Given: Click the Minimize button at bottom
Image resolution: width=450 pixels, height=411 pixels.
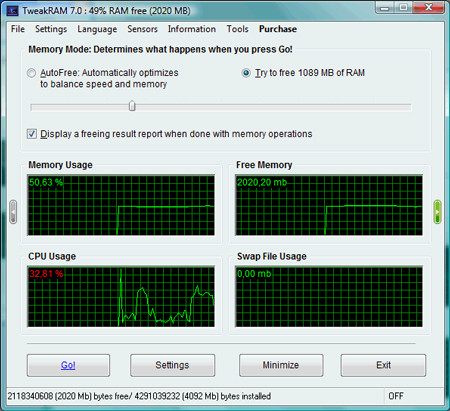Looking at the screenshot, I should point(281,365).
